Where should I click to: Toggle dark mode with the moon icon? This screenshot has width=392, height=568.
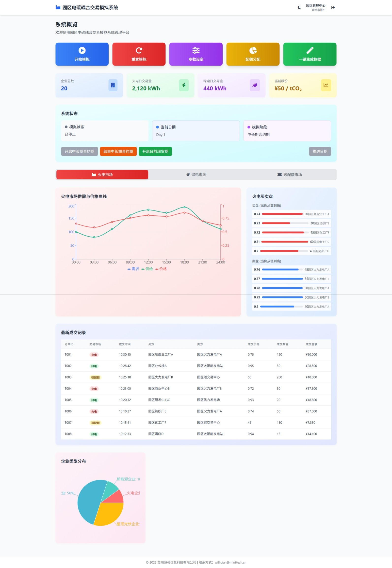pos(299,7)
